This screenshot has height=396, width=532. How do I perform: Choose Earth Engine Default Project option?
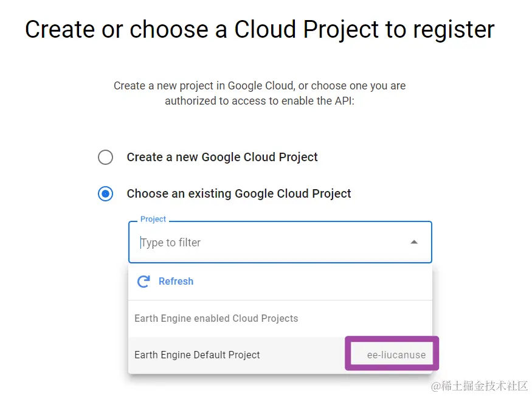pyautogui.click(x=197, y=355)
